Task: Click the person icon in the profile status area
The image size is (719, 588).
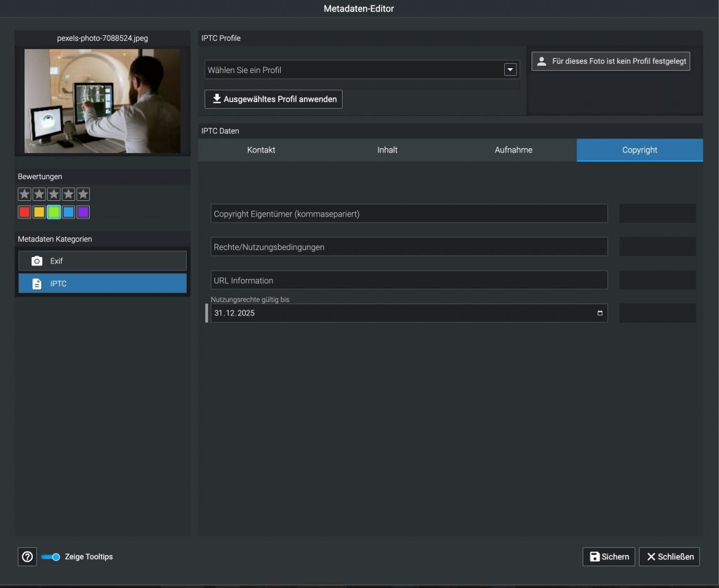Action: point(541,60)
